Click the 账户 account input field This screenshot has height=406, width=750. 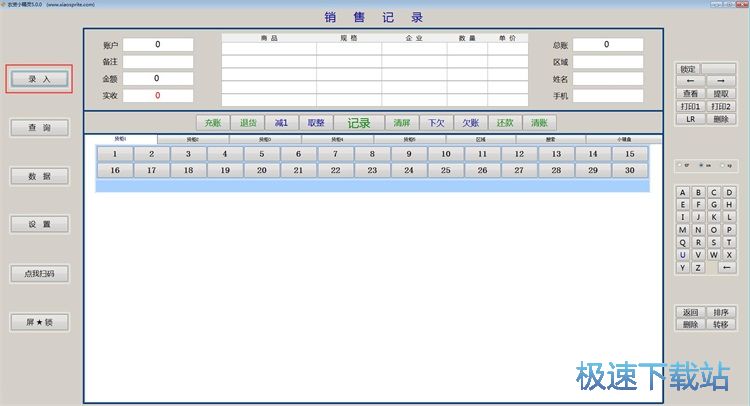[158, 44]
